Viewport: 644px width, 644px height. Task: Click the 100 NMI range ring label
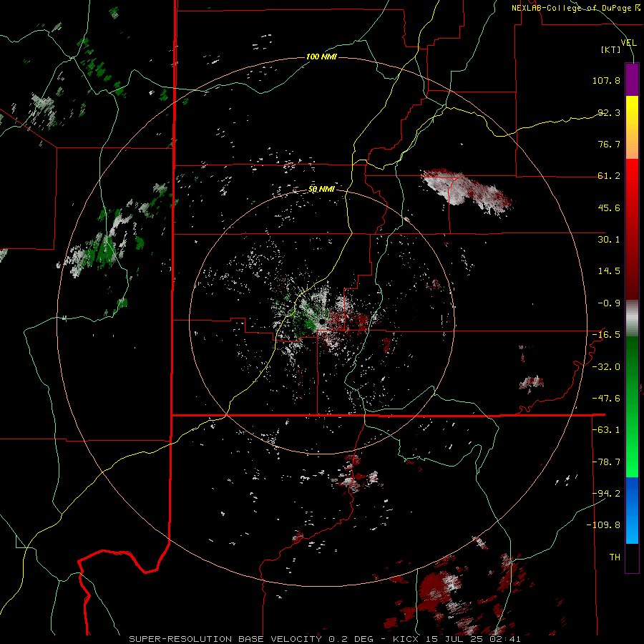pos(321,57)
